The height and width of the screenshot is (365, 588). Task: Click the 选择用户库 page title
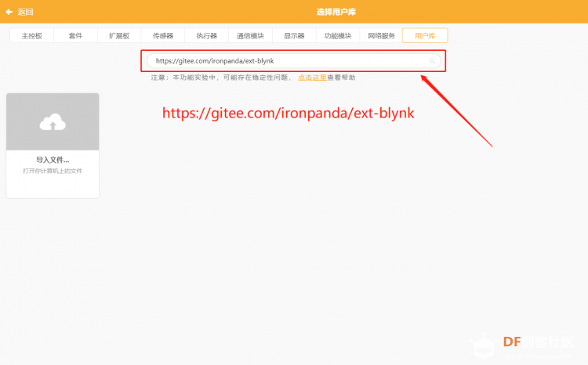[336, 12]
